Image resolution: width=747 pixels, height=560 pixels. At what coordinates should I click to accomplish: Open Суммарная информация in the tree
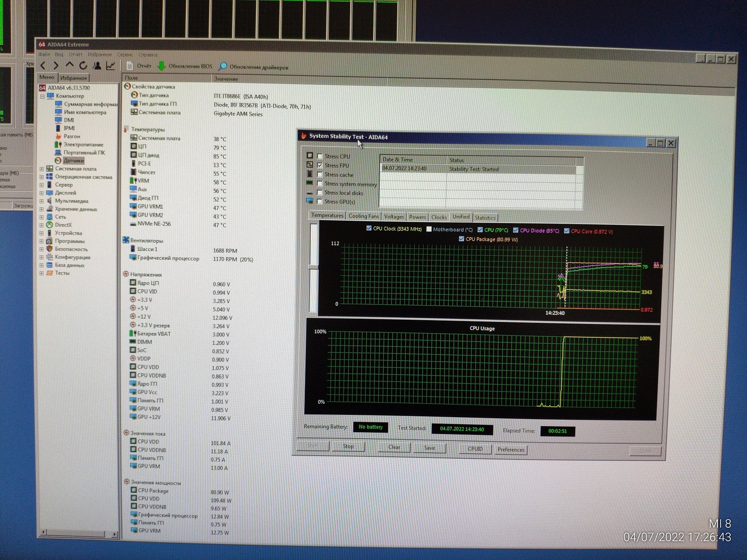87,105
